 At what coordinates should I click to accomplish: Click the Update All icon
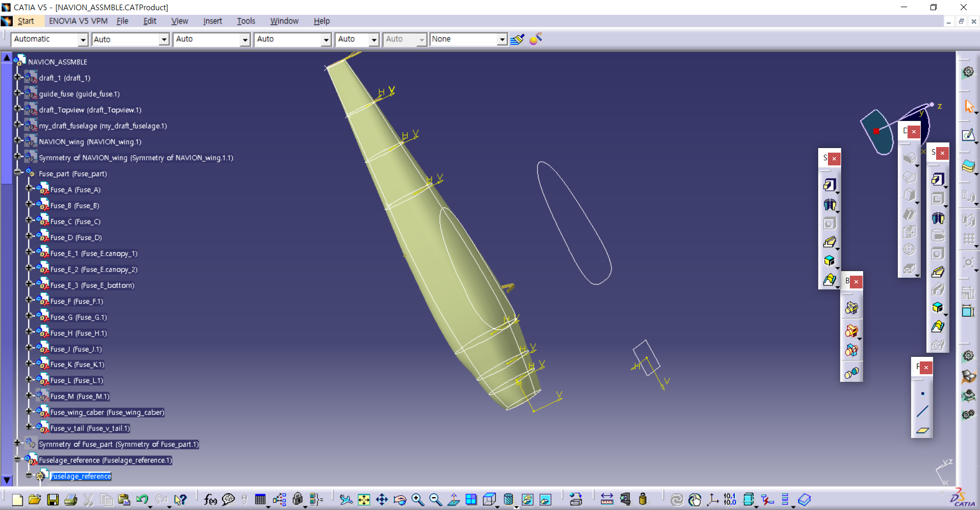click(677, 500)
